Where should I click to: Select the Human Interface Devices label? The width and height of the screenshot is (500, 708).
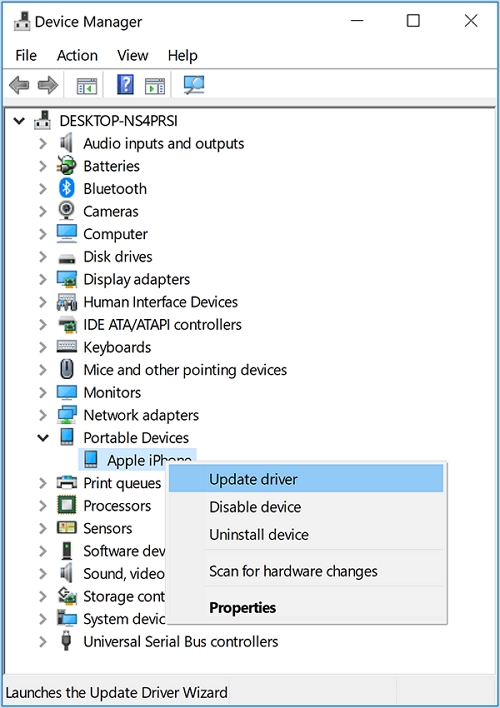[x=160, y=302]
